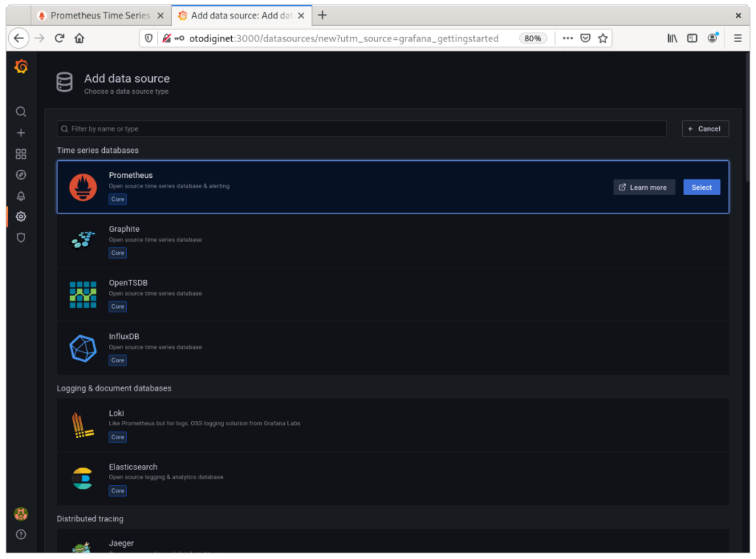Click the Core badge under Graphite
This screenshot has width=756, height=559.
117,253
